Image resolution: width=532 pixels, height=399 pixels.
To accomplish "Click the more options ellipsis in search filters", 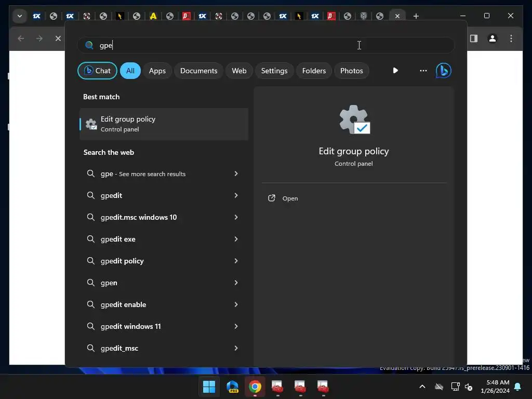I will [423, 71].
